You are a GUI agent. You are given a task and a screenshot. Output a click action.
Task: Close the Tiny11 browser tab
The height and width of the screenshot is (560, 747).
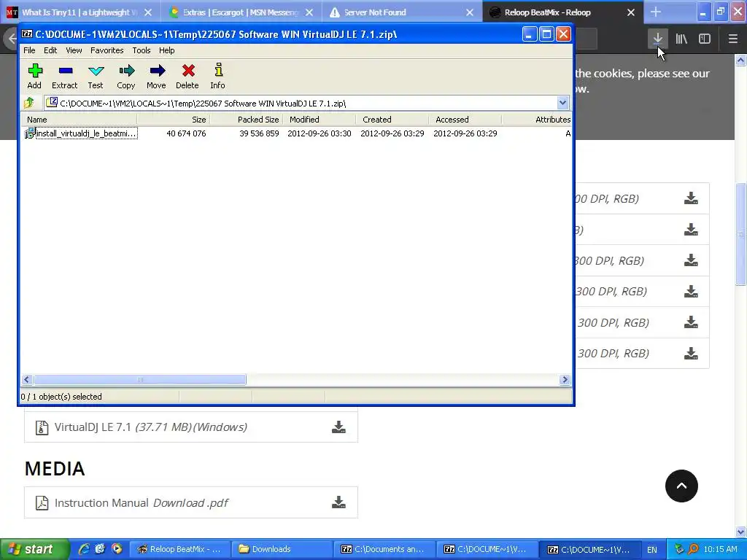pyautogui.click(x=148, y=12)
